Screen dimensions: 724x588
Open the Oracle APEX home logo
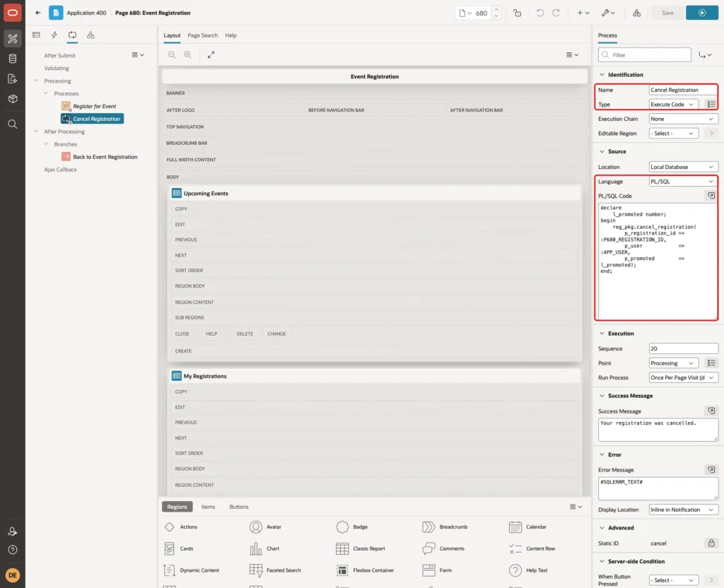pyautogui.click(x=13, y=13)
